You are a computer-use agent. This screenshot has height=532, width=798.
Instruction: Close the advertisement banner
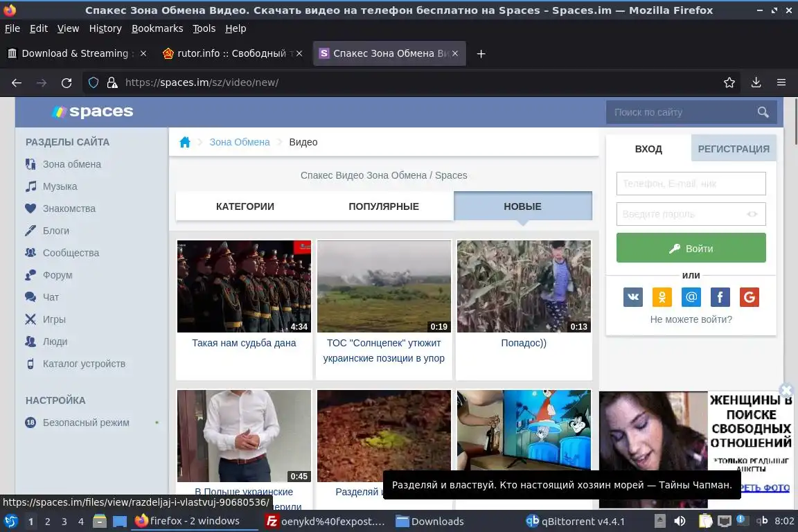coord(786,391)
